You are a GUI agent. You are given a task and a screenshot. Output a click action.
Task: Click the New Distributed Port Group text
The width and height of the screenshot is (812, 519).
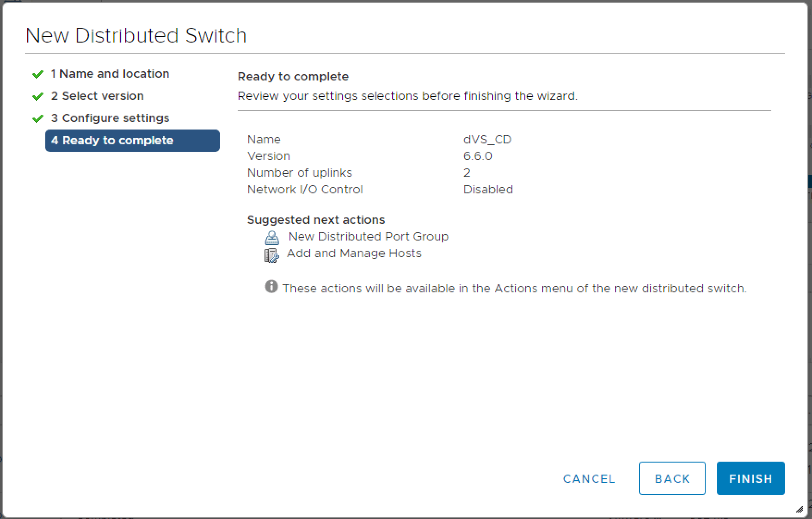(x=368, y=237)
